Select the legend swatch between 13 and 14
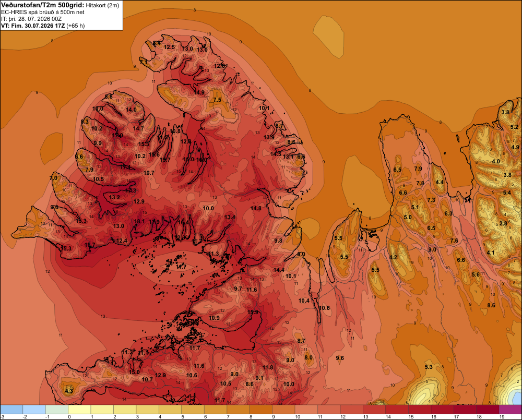The height and width of the screenshot is (420, 522). pos(374,410)
